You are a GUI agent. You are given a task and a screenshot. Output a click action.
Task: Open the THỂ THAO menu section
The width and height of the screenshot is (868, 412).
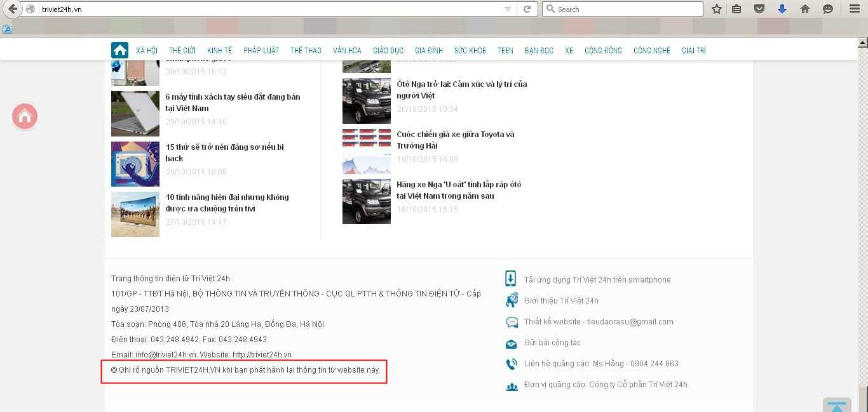pos(306,51)
